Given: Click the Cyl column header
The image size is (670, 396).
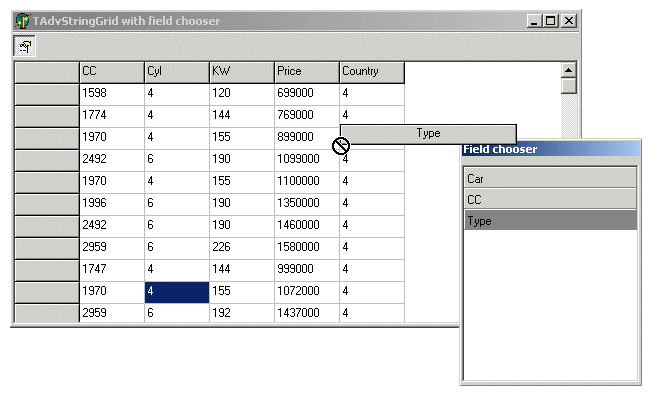Looking at the screenshot, I should pyautogui.click(x=177, y=72).
